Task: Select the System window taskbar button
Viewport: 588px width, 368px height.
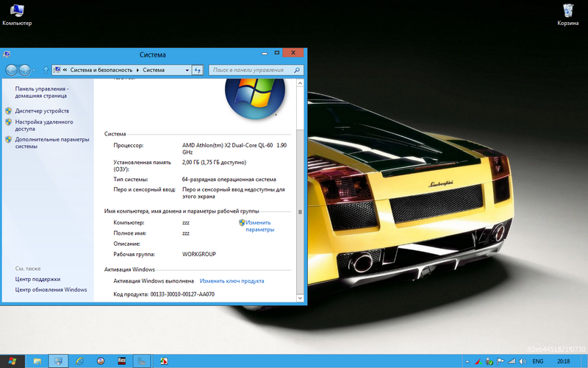Action: pyautogui.click(x=58, y=361)
